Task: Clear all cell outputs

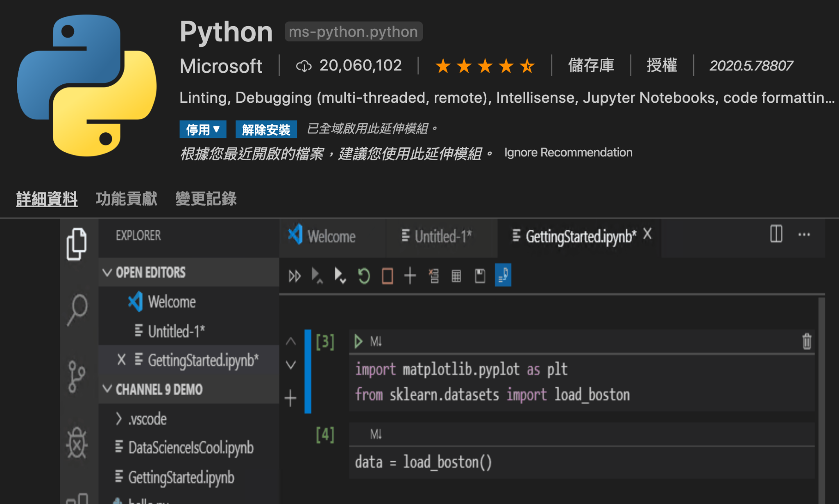Action: 433,276
